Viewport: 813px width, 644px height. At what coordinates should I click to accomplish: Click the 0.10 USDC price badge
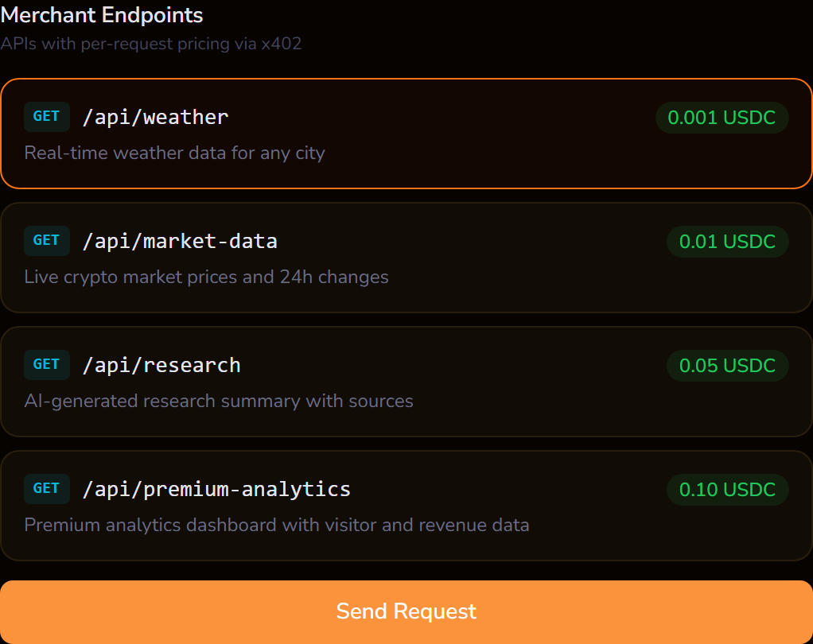[726, 489]
